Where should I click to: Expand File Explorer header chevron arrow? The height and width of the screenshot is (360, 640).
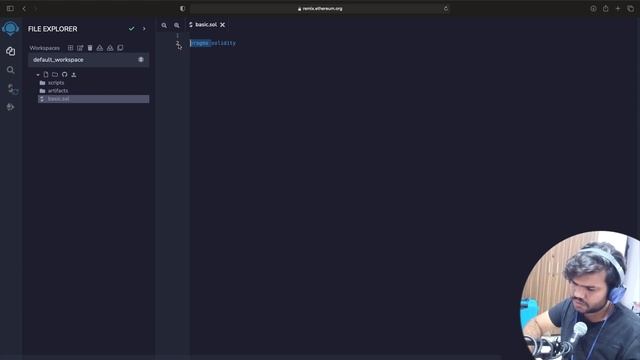(x=144, y=29)
